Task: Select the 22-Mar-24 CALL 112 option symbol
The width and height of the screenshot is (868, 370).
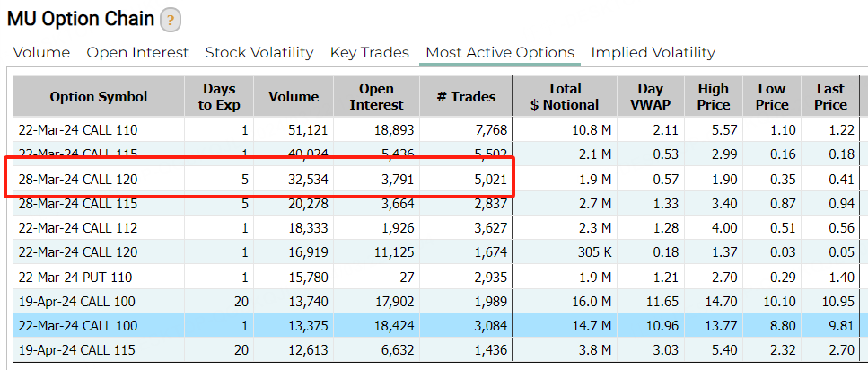Action: tap(78, 228)
